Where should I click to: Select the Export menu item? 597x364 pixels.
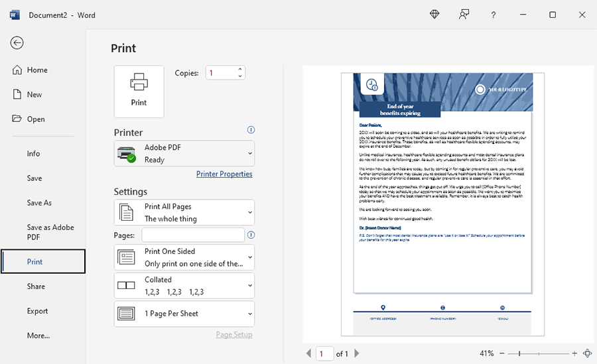pyautogui.click(x=43, y=311)
